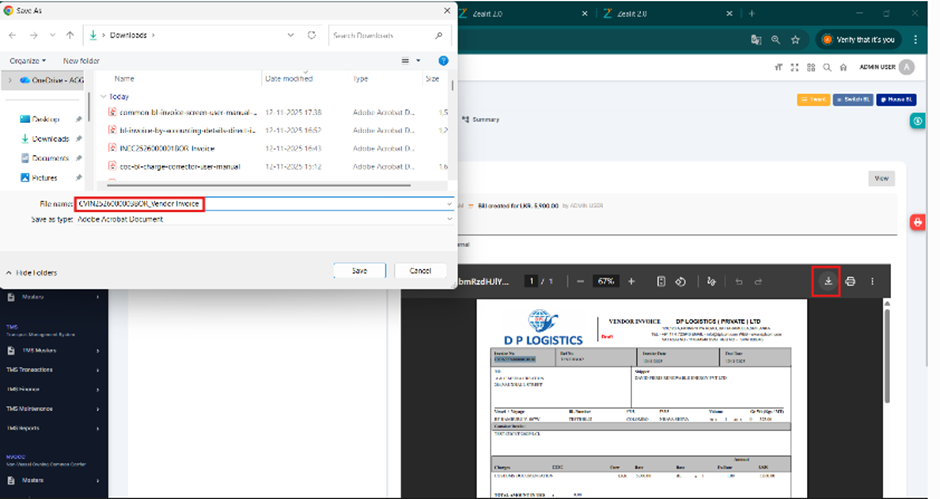Collapse dialog using Hide Folders
The image size is (940, 499).
[x=31, y=272]
